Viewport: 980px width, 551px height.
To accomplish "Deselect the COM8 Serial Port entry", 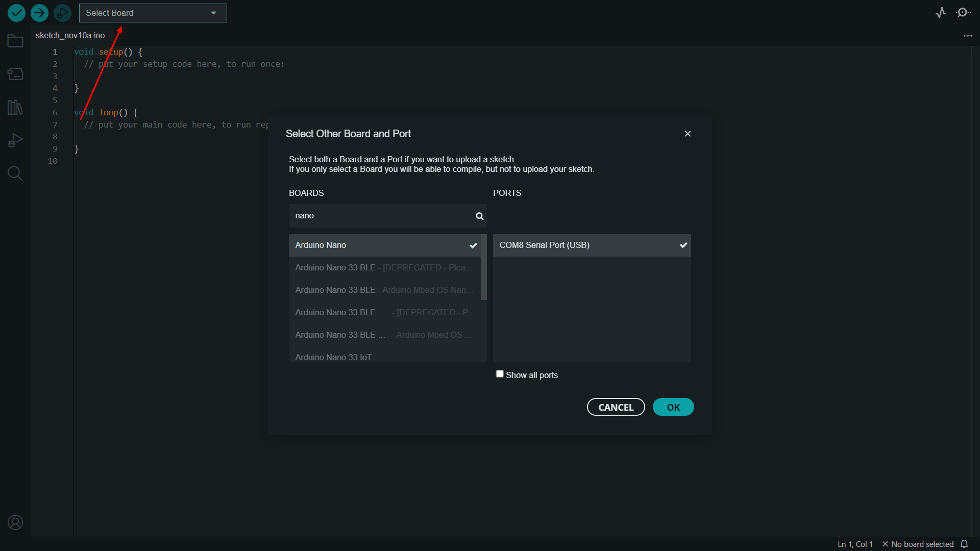I will (x=592, y=245).
